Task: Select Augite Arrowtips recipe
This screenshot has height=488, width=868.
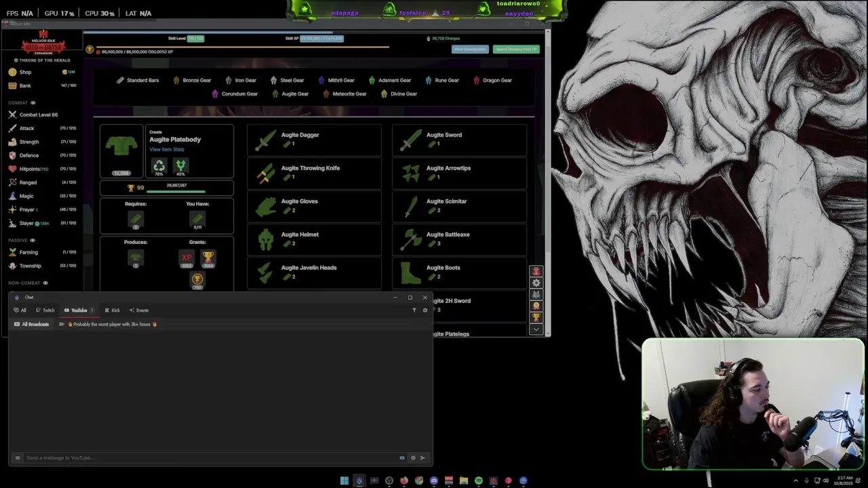Action: [x=459, y=173]
